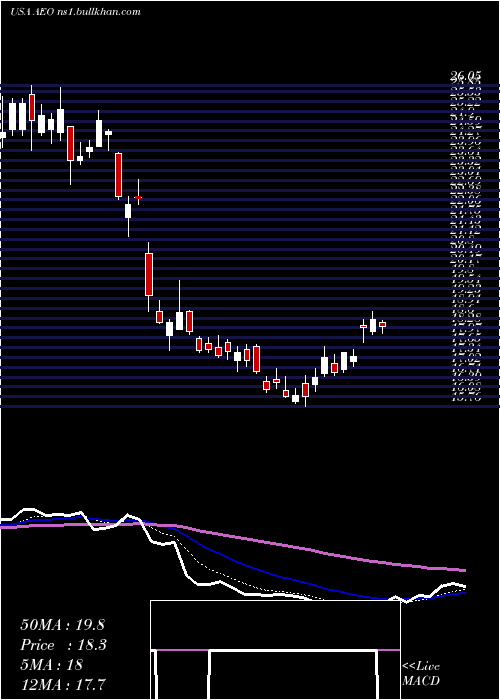Screen dimensions: 500x700
Task: Click the 26.05 top price label
Action: pyautogui.click(x=466, y=78)
